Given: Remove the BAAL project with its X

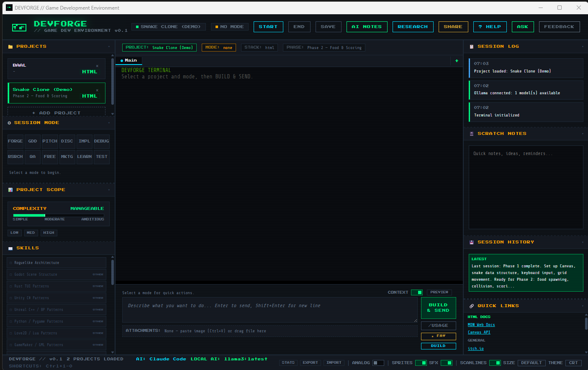Looking at the screenshot, I should click(x=98, y=66).
